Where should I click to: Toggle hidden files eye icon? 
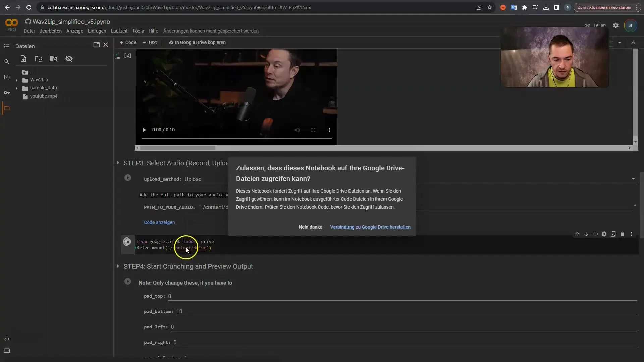69,59
